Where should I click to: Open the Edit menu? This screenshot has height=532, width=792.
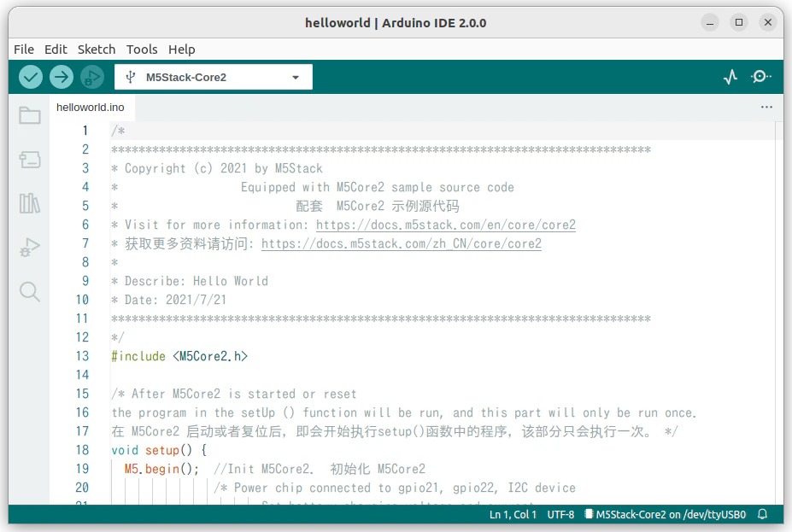point(56,50)
